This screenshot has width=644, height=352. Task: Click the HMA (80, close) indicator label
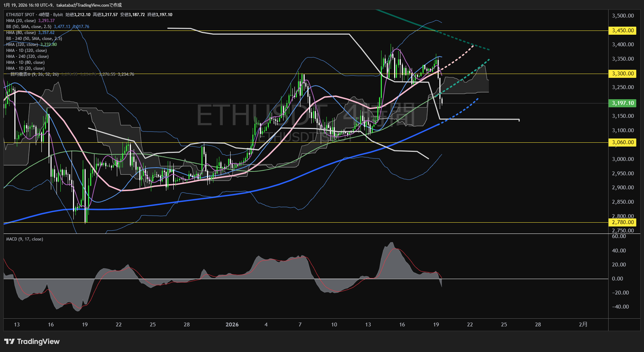(x=21, y=33)
